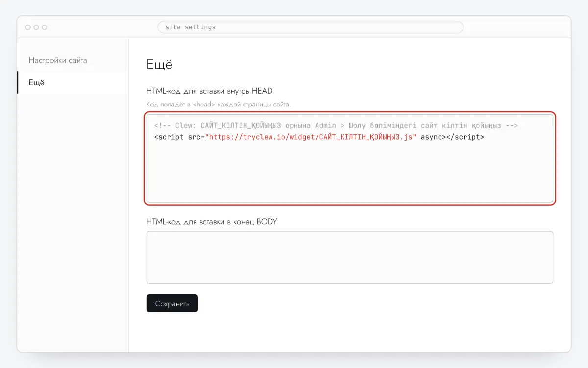The height and width of the screenshot is (368, 588).
Task: Place the cursor in the Clew comment line
Action: coord(336,126)
